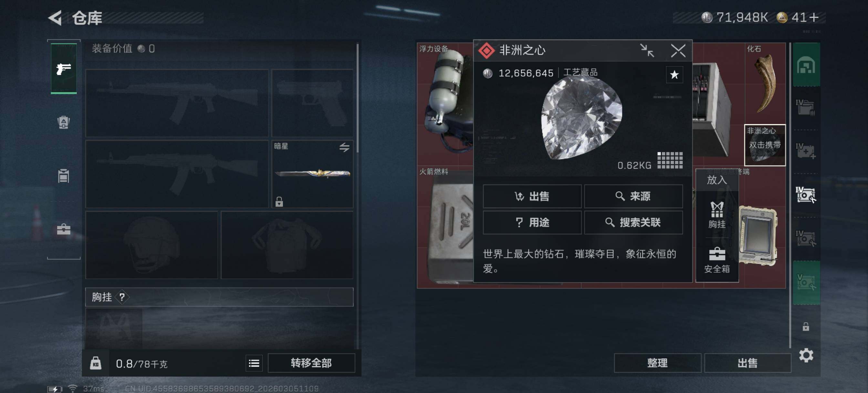Place item into 安全箱 safe box
The image size is (868, 393).
point(717,260)
